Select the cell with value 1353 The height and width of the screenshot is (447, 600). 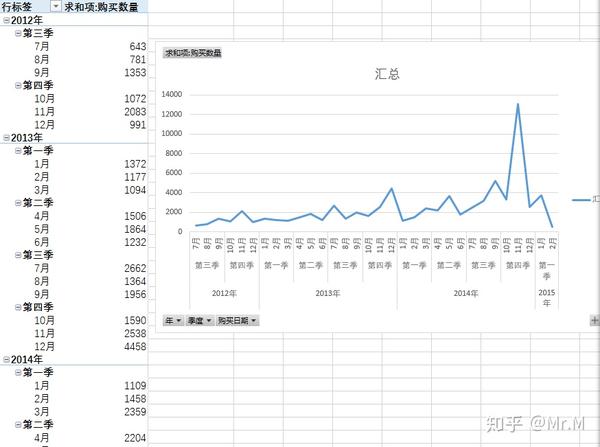pyautogui.click(x=135, y=72)
